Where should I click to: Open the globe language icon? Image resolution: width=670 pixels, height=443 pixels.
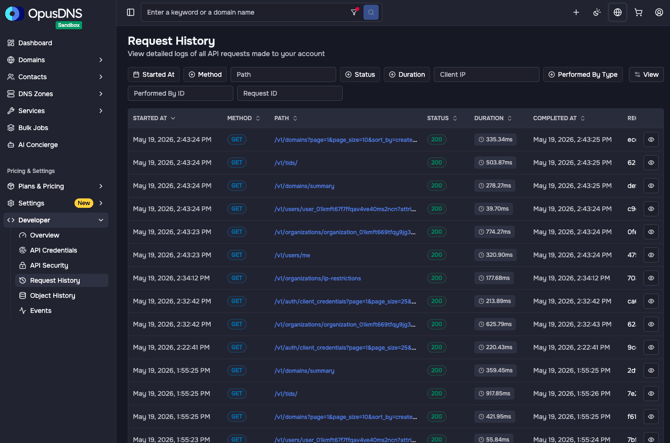(x=617, y=12)
